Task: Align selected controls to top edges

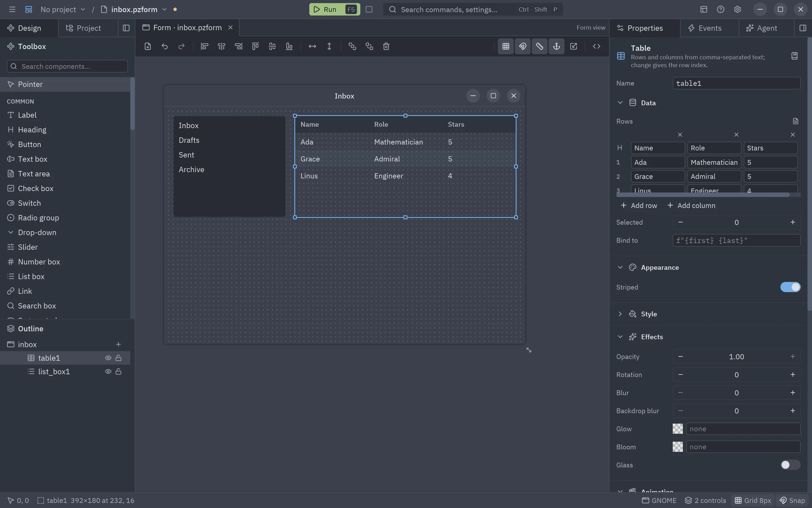Action: pyautogui.click(x=255, y=46)
